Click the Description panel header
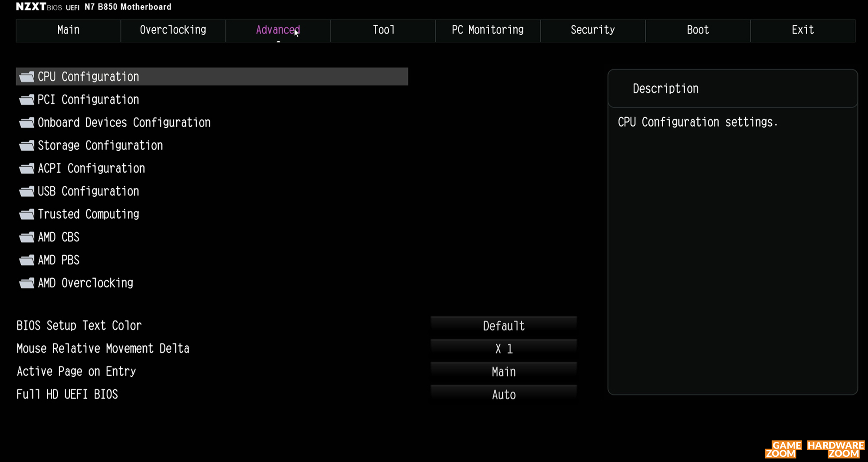The image size is (868, 462). pyautogui.click(x=733, y=89)
